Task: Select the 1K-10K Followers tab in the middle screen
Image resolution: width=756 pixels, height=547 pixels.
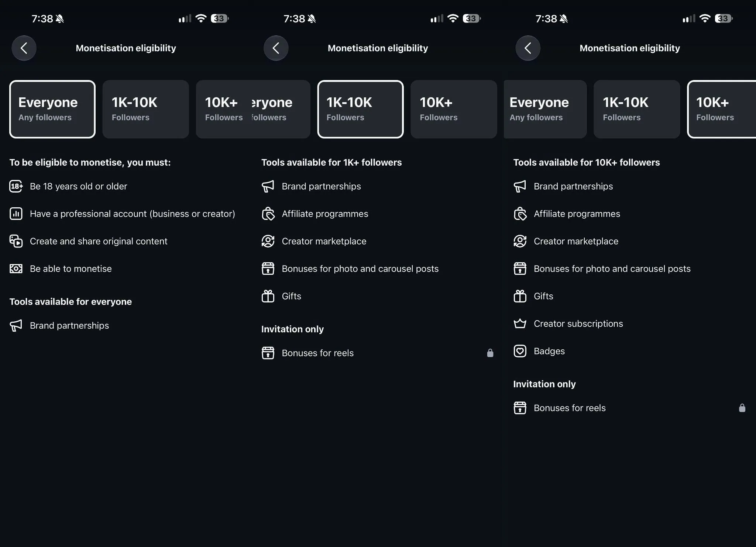Action: (360, 109)
